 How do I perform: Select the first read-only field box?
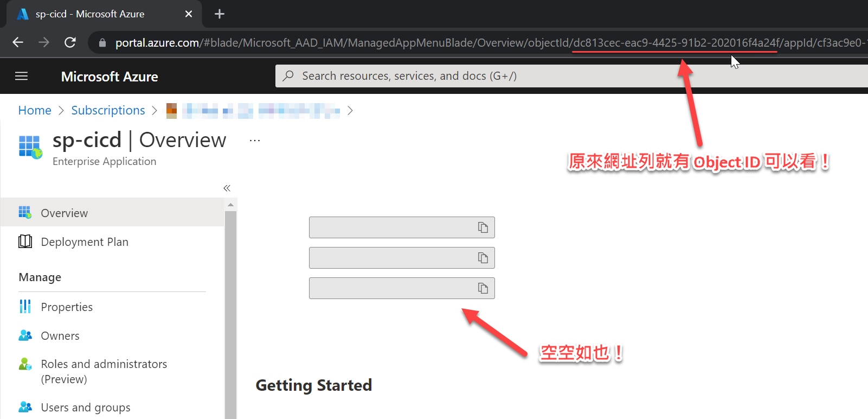coord(402,227)
